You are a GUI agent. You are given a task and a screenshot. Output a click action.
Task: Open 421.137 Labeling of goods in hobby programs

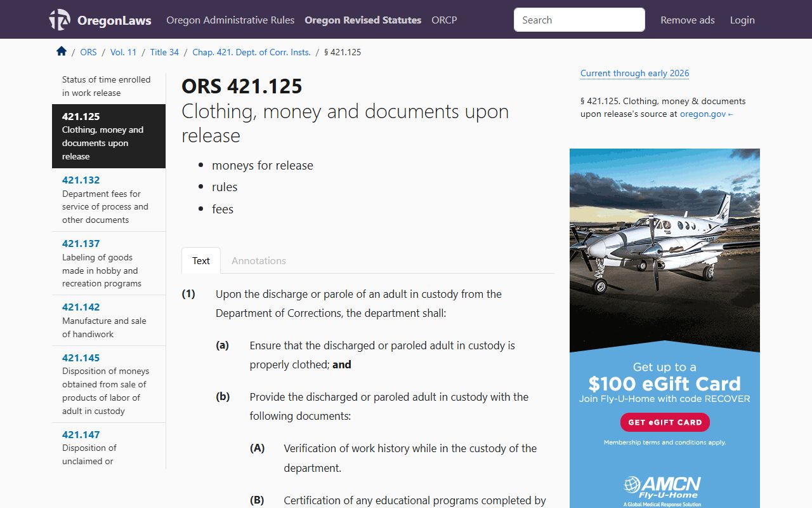(x=108, y=263)
